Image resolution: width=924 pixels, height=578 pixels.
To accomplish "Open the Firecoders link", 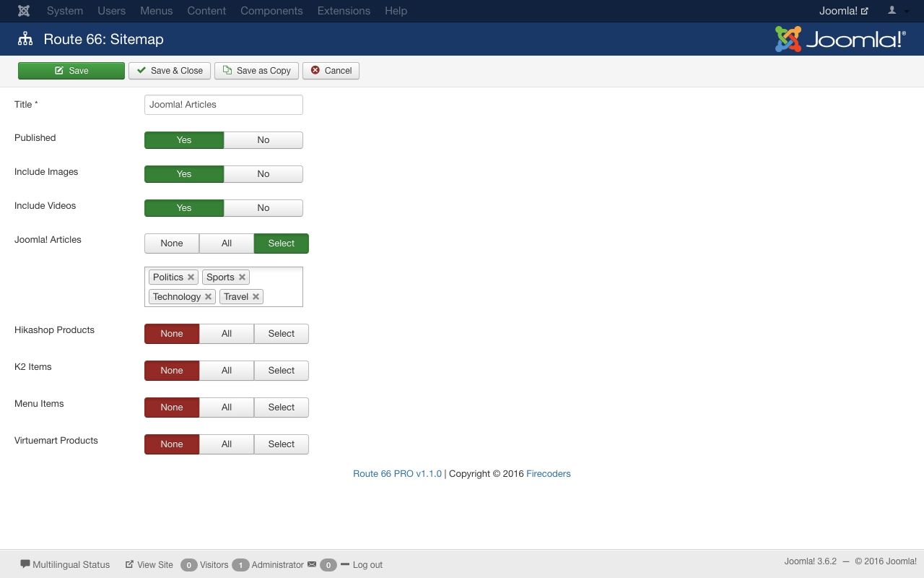I will point(549,474).
